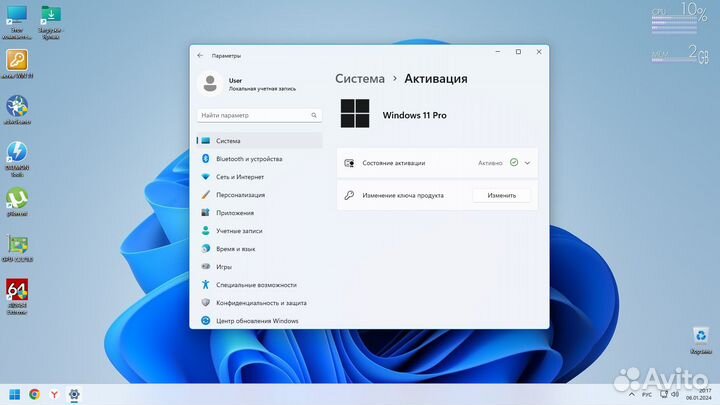
Task: Launch Google Chrome from taskbar
Action: [x=34, y=394]
